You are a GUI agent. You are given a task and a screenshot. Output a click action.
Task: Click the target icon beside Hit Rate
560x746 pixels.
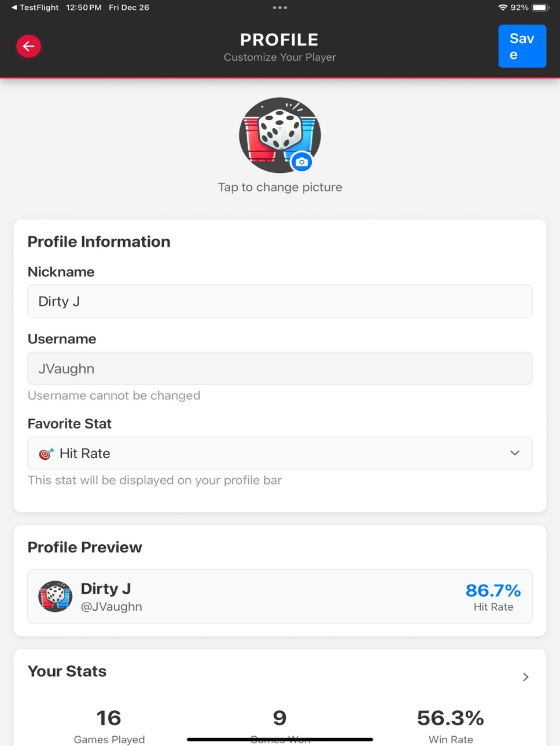tap(46, 453)
